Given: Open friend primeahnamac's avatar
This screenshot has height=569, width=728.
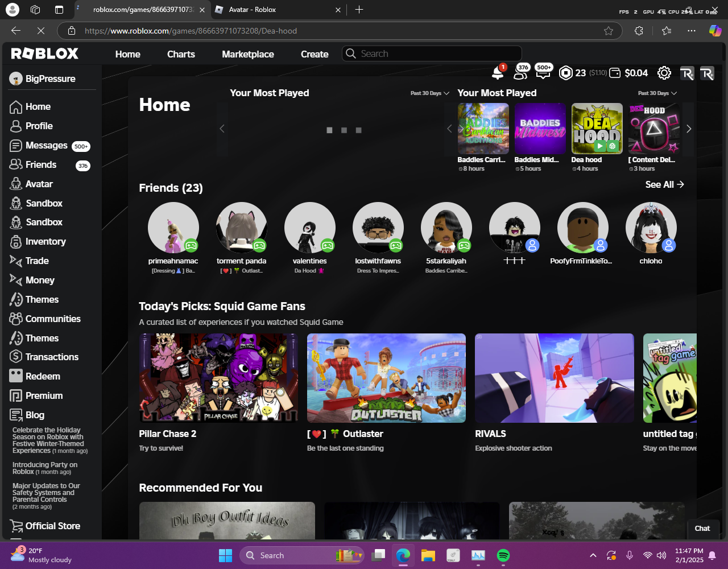Looking at the screenshot, I should click(x=173, y=228).
